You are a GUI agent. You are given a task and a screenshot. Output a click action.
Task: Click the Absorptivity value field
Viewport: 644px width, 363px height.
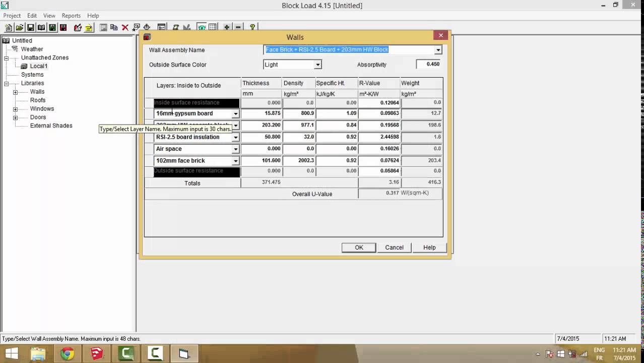(x=429, y=64)
